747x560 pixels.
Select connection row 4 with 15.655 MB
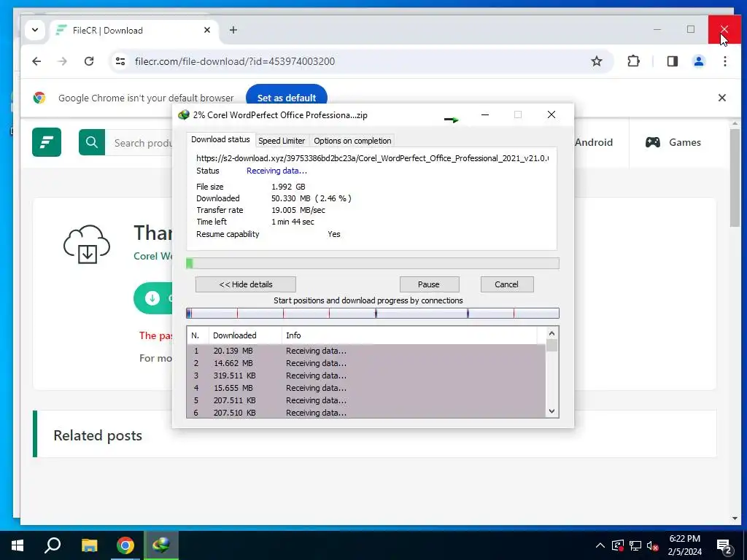[366, 388]
